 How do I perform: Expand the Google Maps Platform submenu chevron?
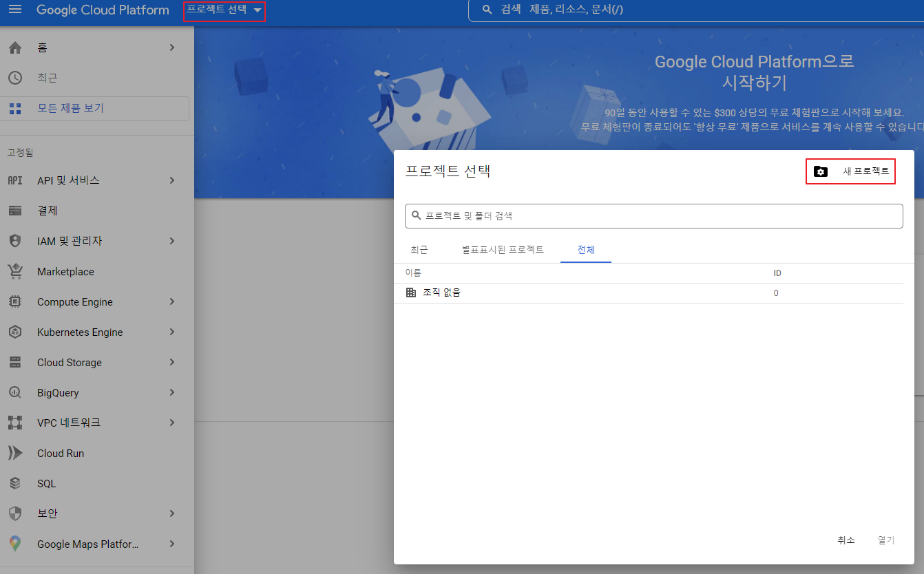point(172,544)
